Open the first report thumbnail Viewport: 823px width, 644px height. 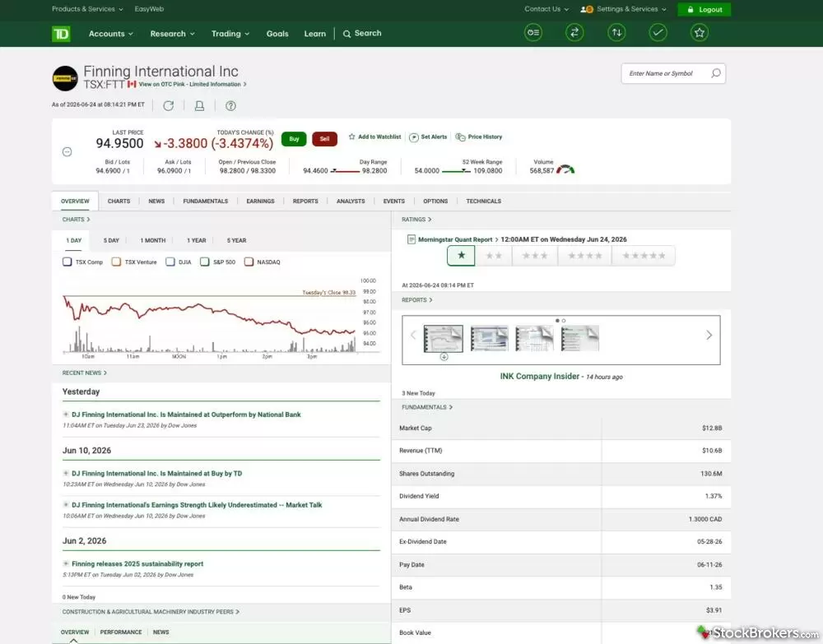[444, 338]
